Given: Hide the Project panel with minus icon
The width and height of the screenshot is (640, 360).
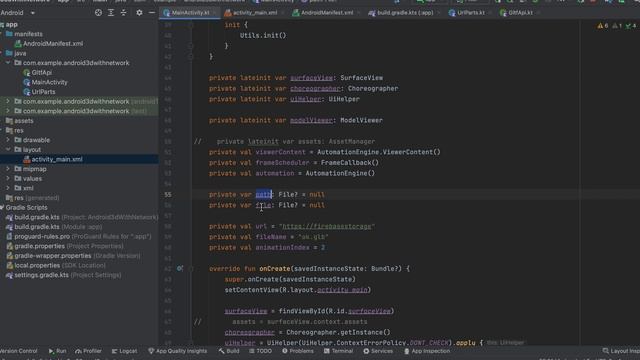Looking at the screenshot, I should click(151, 13).
